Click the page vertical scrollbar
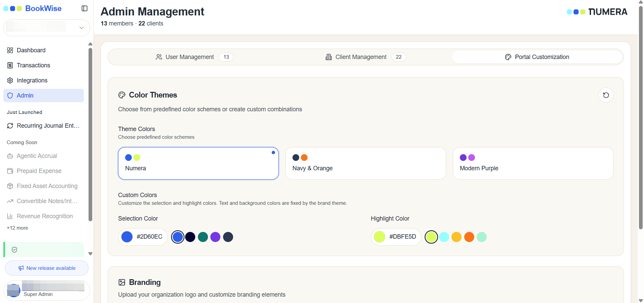 pyautogui.click(x=641, y=117)
